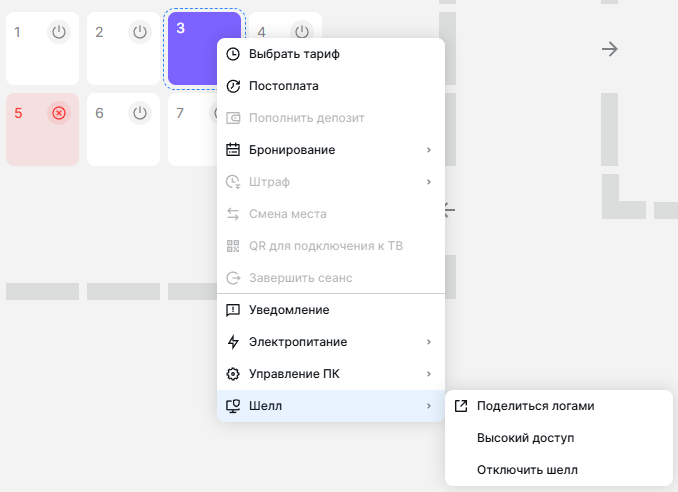Click disabled 'Смена места' entry
This screenshot has height=492, width=678.
(x=331, y=214)
